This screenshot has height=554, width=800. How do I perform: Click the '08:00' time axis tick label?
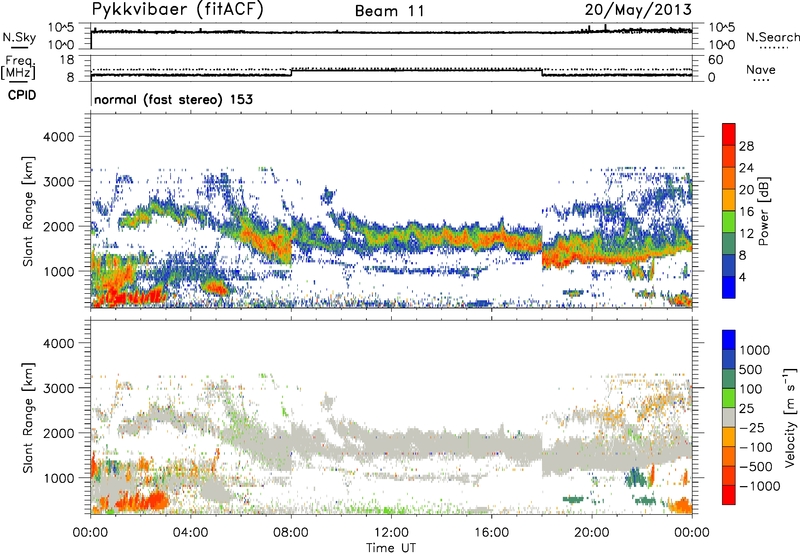click(291, 533)
